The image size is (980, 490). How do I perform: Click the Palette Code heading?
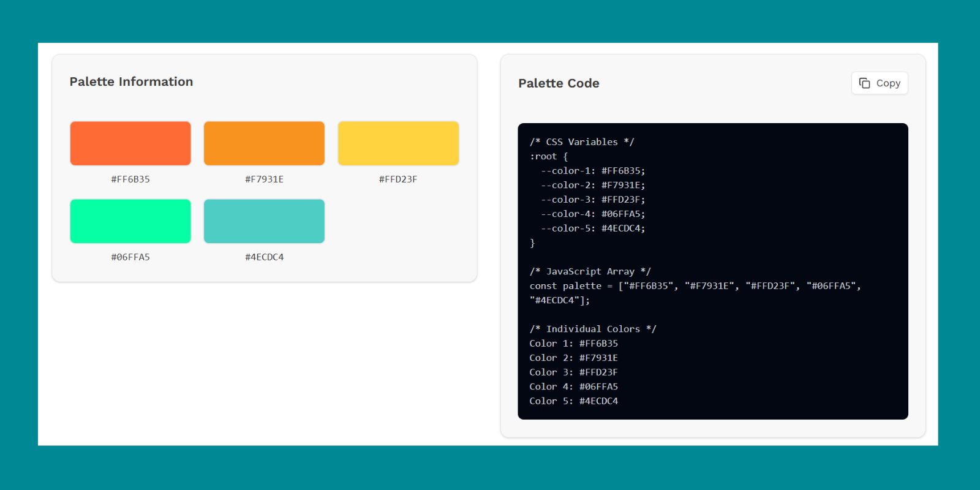point(559,83)
